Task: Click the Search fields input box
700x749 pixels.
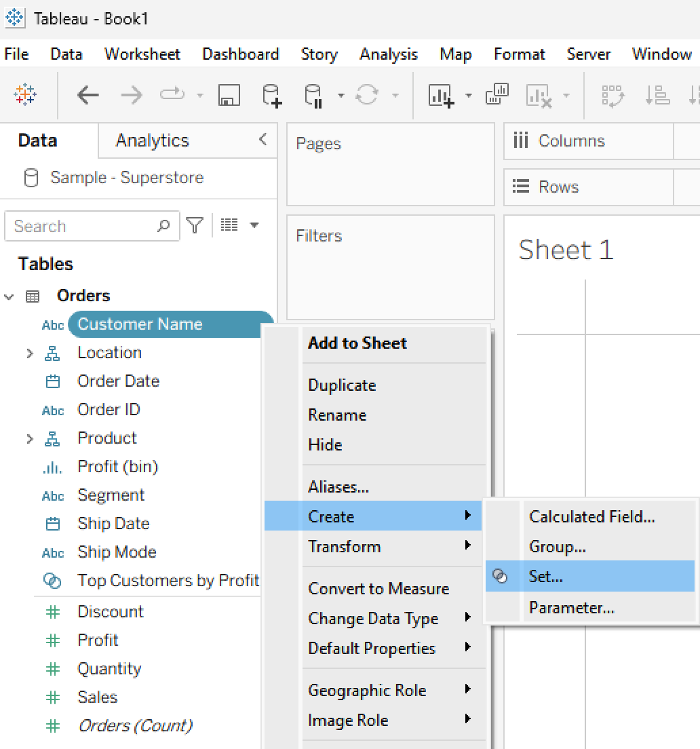Action: coord(92,226)
